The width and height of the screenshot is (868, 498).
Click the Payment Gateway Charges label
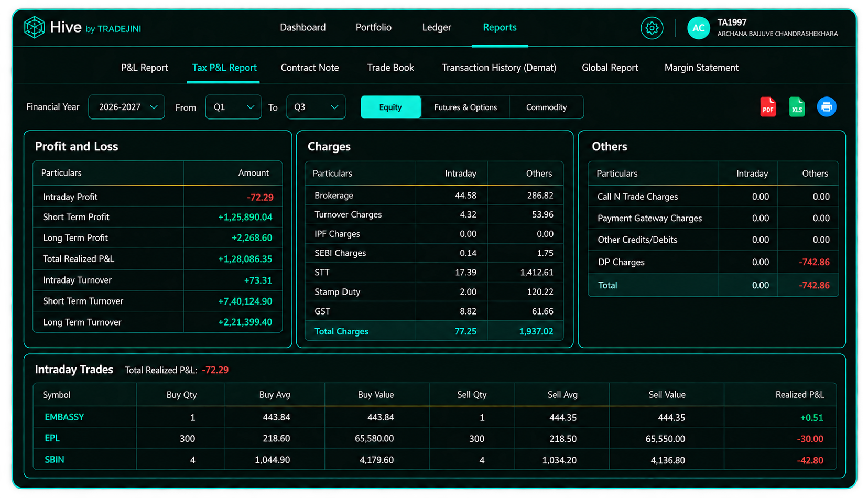(x=649, y=218)
